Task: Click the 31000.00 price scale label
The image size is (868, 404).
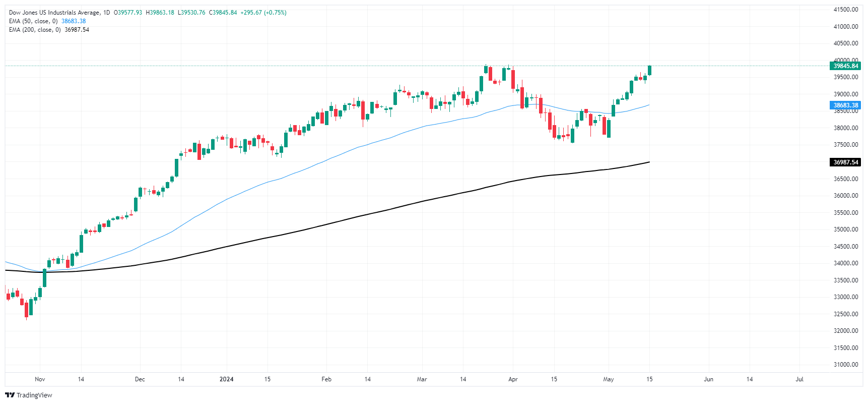Action: click(x=845, y=365)
